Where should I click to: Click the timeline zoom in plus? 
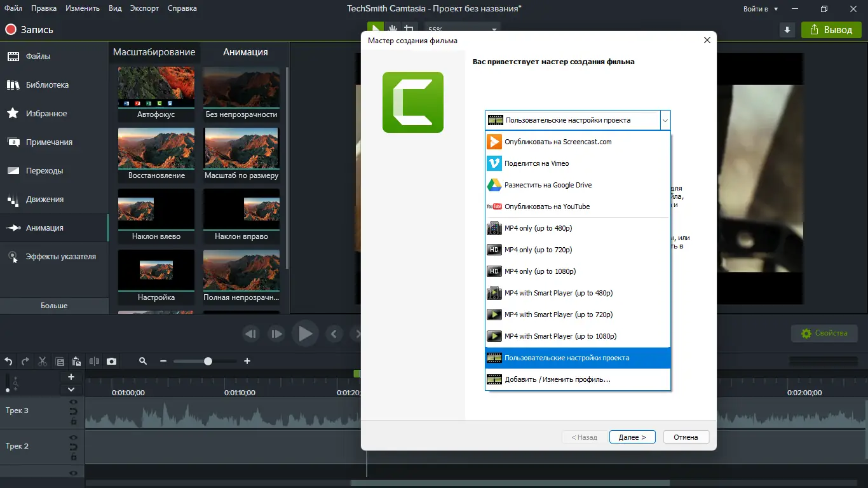247,361
